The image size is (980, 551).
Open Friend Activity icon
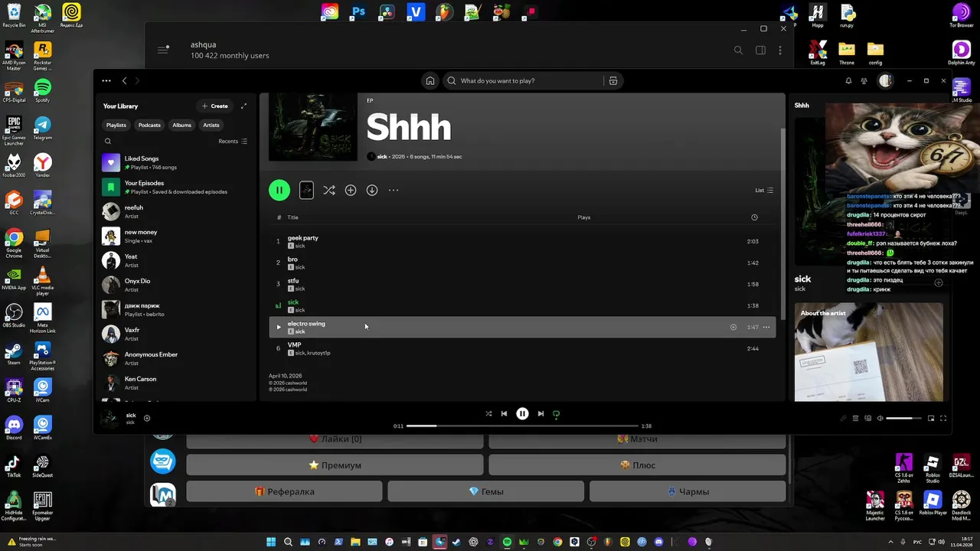(x=864, y=80)
